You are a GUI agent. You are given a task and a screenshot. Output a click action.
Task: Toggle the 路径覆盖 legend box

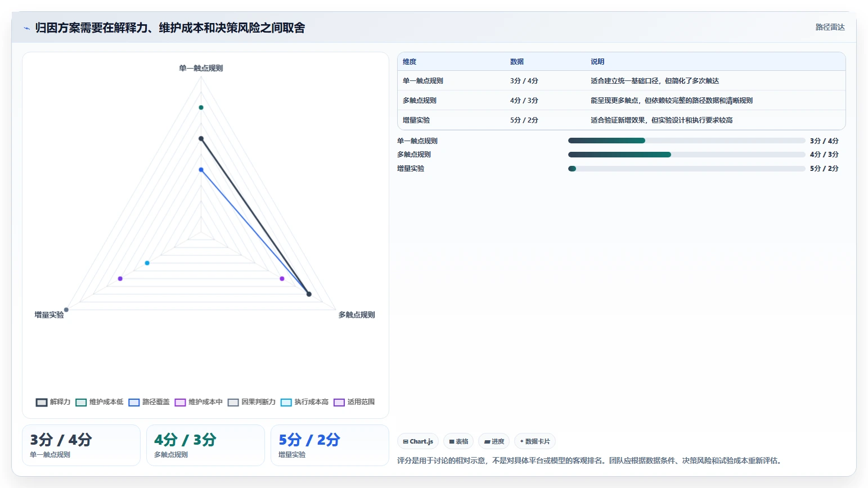pos(134,402)
